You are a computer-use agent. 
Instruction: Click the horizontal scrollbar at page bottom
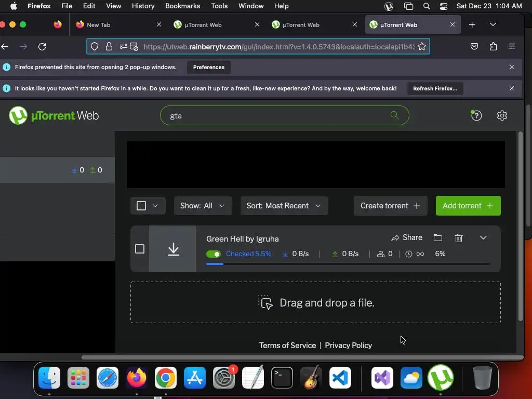pos(302,357)
